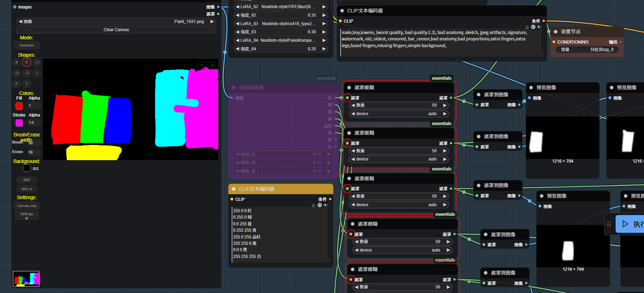644x293 pixels.
Task: Click the text line "255 0 0 红"
Action: coord(242,211)
